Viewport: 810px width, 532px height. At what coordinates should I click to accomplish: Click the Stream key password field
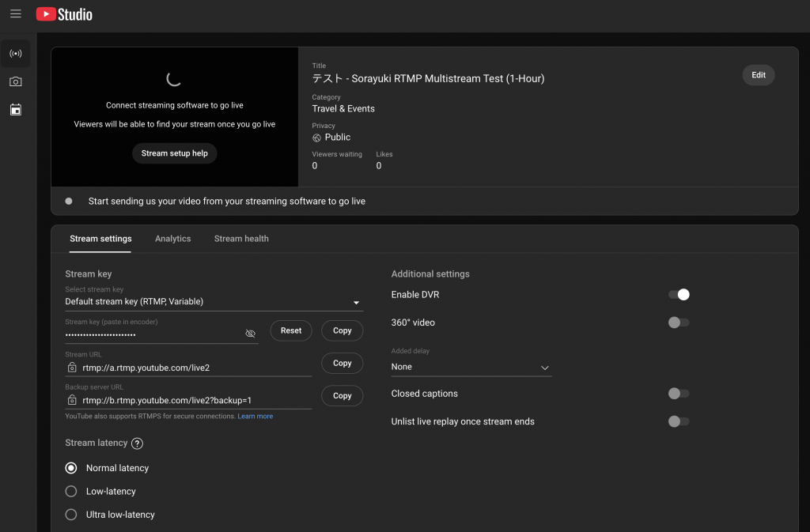[x=150, y=334]
